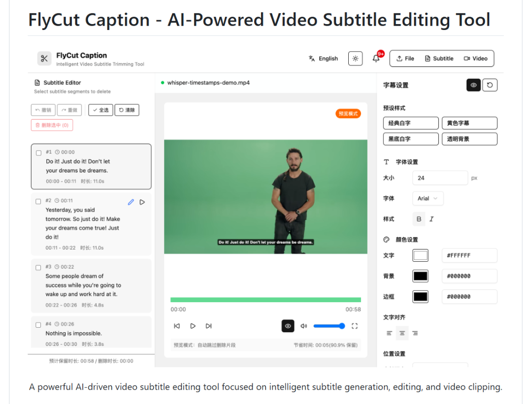
Task: Skip to next segment in video player
Action: [208, 326]
